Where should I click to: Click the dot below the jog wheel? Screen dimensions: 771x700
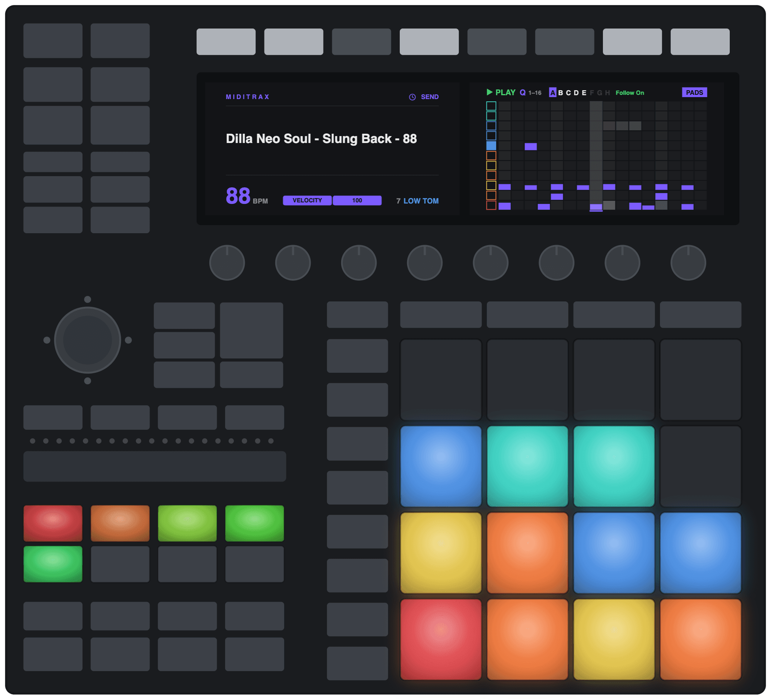[88, 381]
